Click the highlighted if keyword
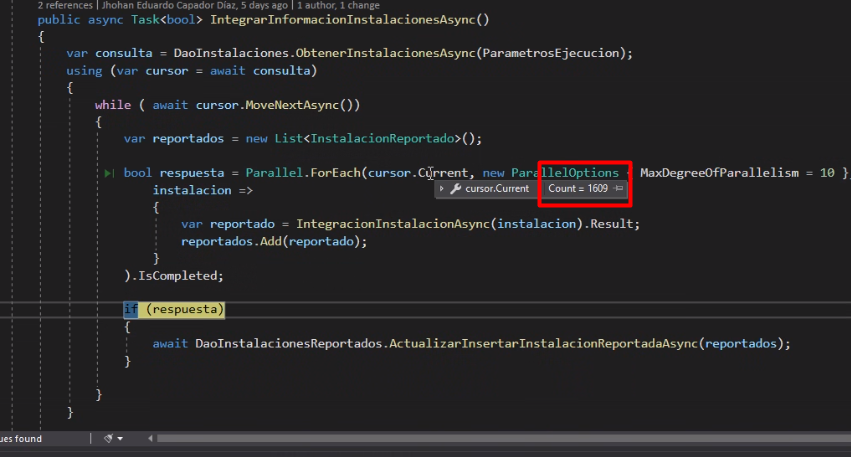Image resolution: width=851 pixels, height=457 pixels. [130, 309]
